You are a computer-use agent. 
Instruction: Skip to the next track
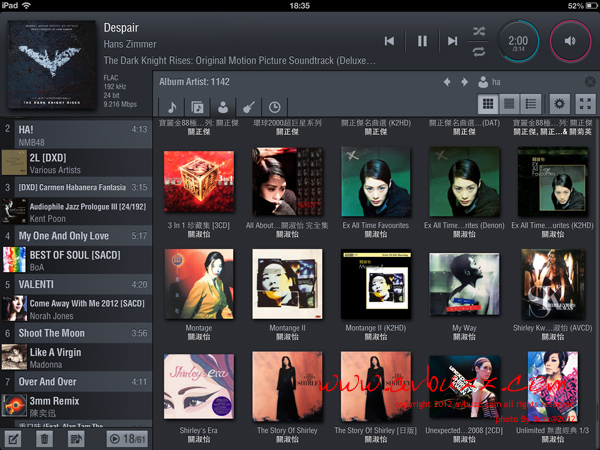click(x=453, y=41)
